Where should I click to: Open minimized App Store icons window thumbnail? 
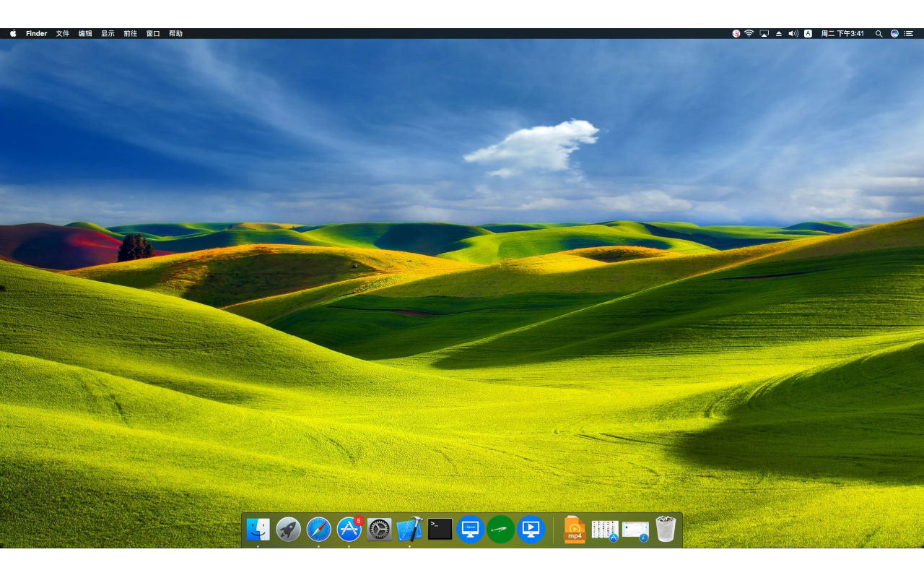(x=605, y=530)
